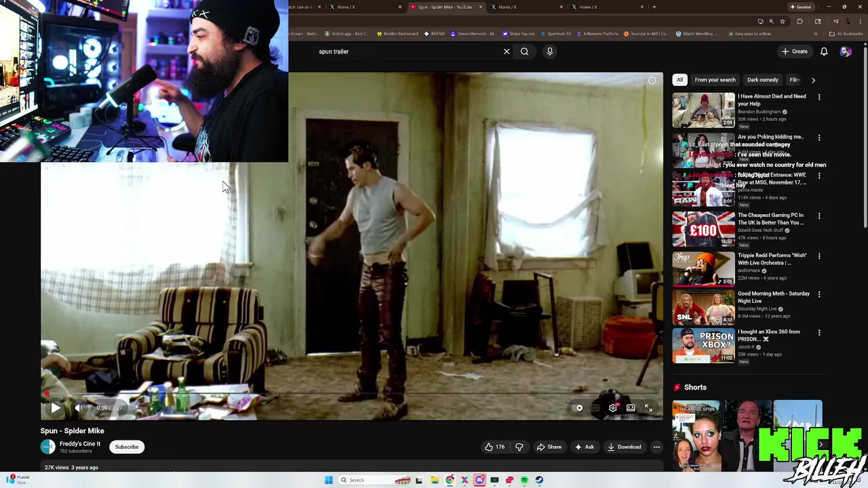This screenshot has height=488, width=868.
Task: Open the 'All Bookmarks' folder
Action: (x=846, y=34)
